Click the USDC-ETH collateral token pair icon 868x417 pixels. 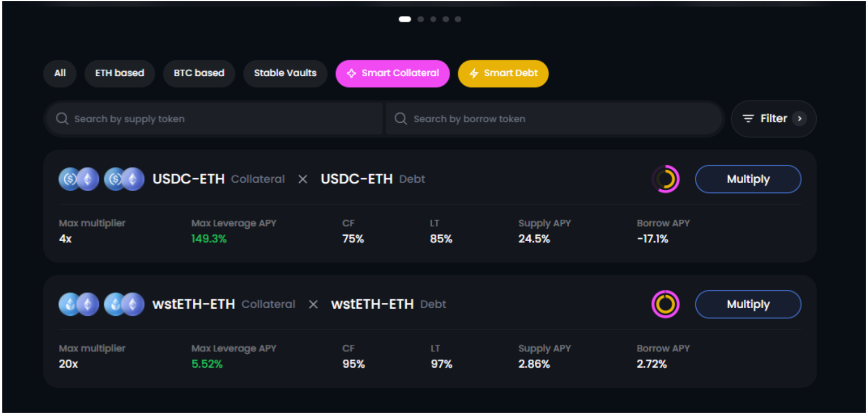(x=79, y=179)
